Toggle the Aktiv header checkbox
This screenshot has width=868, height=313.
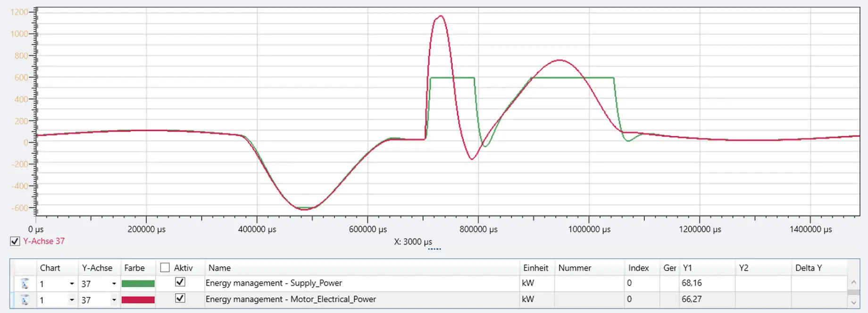(x=165, y=268)
